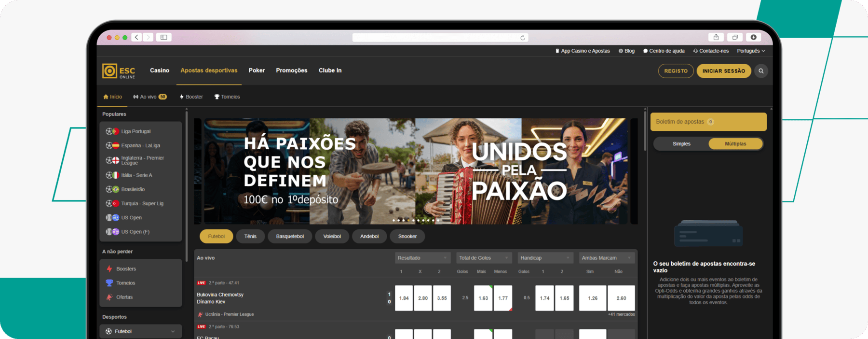Select the Basquetebol sport filter
The image size is (868, 339).
[x=290, y=236]
